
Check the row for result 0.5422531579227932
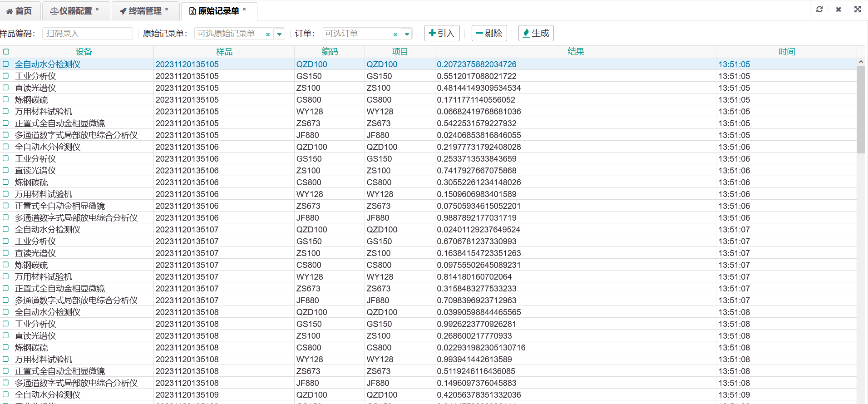coord(6,123)
